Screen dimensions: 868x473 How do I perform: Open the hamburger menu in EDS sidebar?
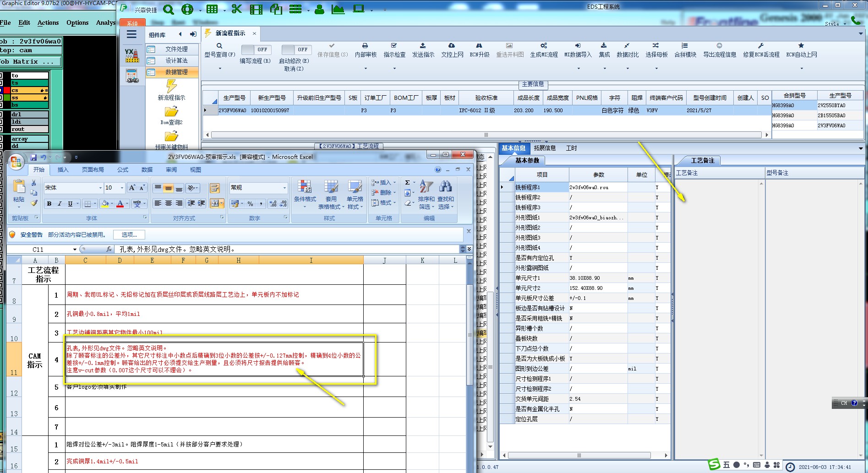coord(132,34)
